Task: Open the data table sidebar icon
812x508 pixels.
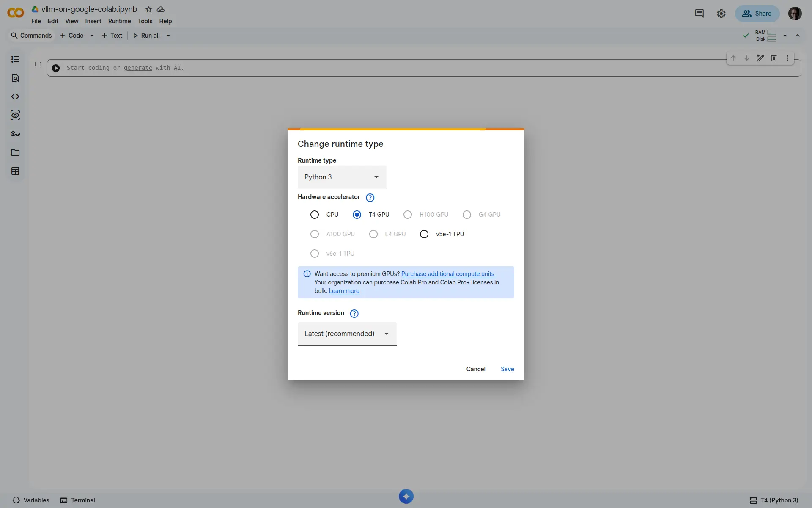Action: [x=15, y=171]
